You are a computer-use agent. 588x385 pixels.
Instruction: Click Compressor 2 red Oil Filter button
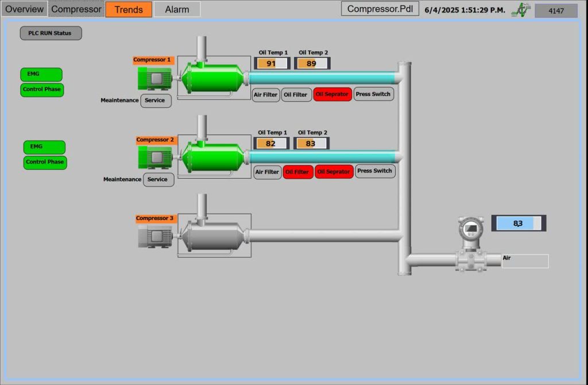tap(298, 172)
